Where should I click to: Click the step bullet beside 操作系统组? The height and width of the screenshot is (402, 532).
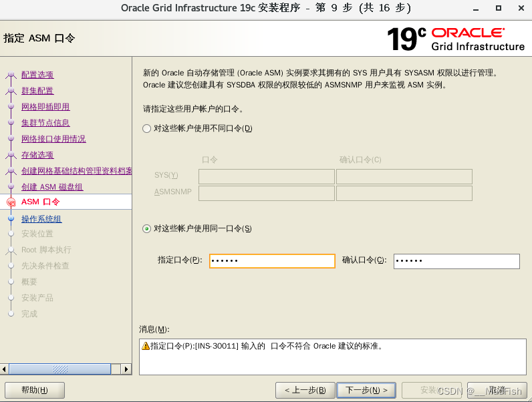click(11, 218)
